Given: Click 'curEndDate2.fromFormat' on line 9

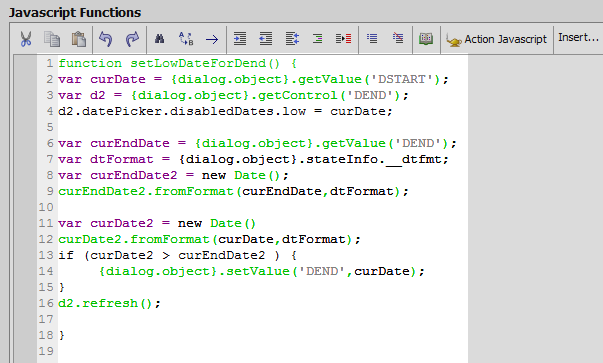Looking at the screenshot, I should pyautogui.click(x=146, y=191).
